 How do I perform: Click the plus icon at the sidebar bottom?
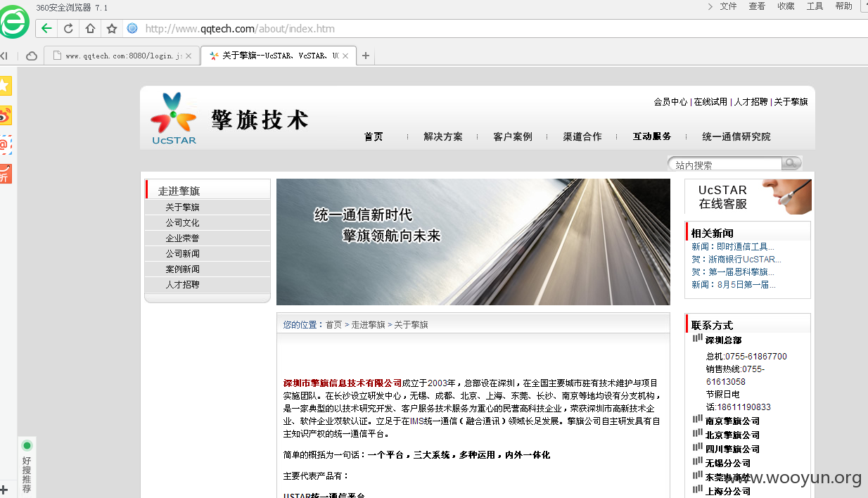tap(4, 490)
